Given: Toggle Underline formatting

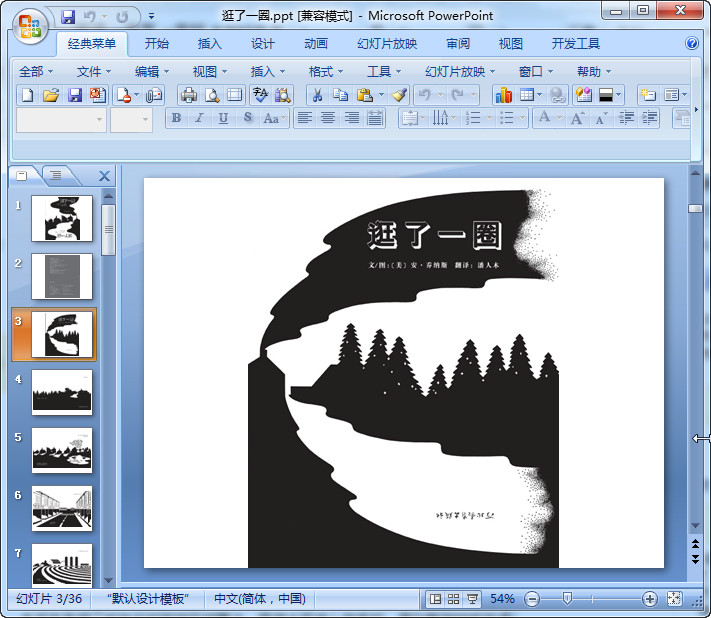Looking at the screenshot, I should click(x=223, y=118).
